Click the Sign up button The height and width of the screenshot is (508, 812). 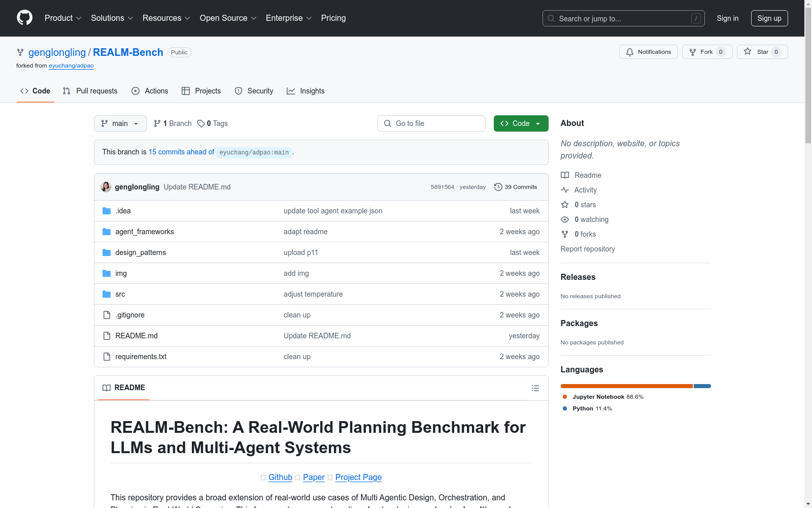point(769,18)
